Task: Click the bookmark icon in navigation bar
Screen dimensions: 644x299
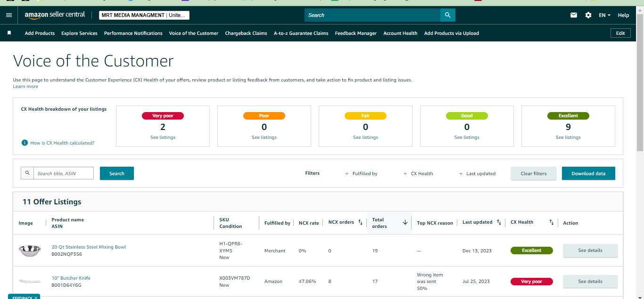Action: (x=9, y=33)
